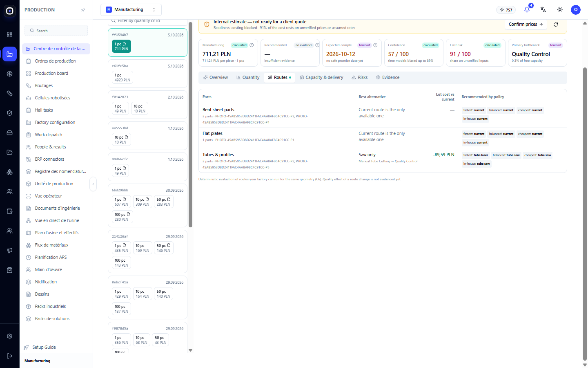Select the Tubes & profiles parts row
The image size is (588, 368).
pyautogui.click(x=383, y=161)
